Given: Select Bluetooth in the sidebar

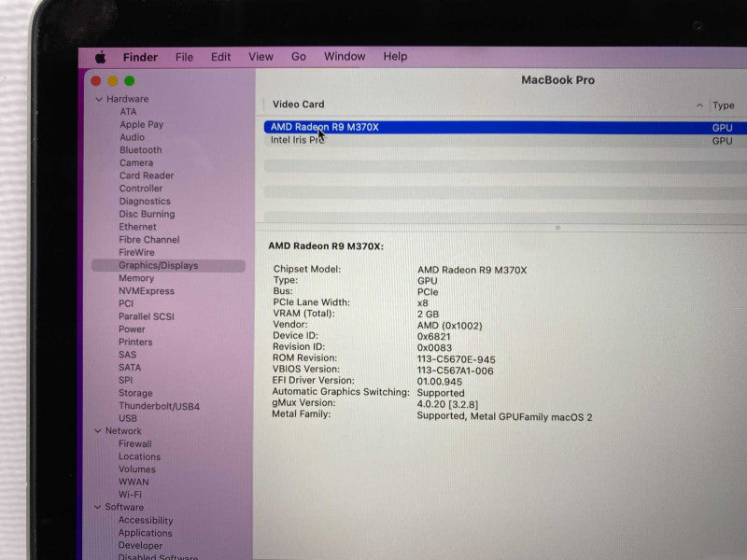Looking at the screenshot, I should 141,150.
